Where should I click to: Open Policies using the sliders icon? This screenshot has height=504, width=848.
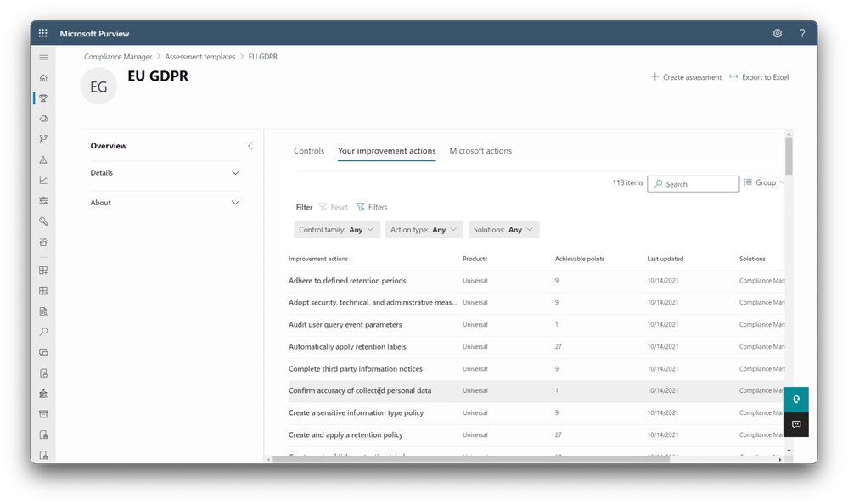coord(43,200)
